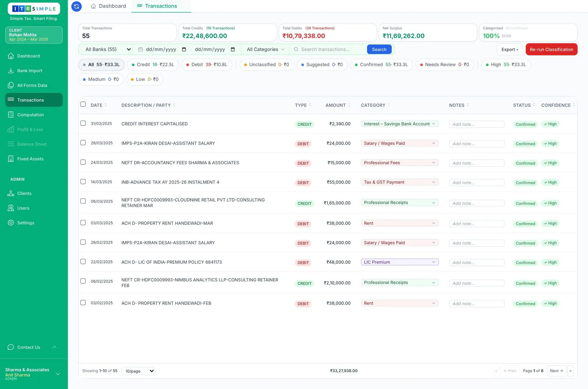Viewport: 588px width, 389px height.
Task: Click the Settings gear icon
Action: coord(11,223)
